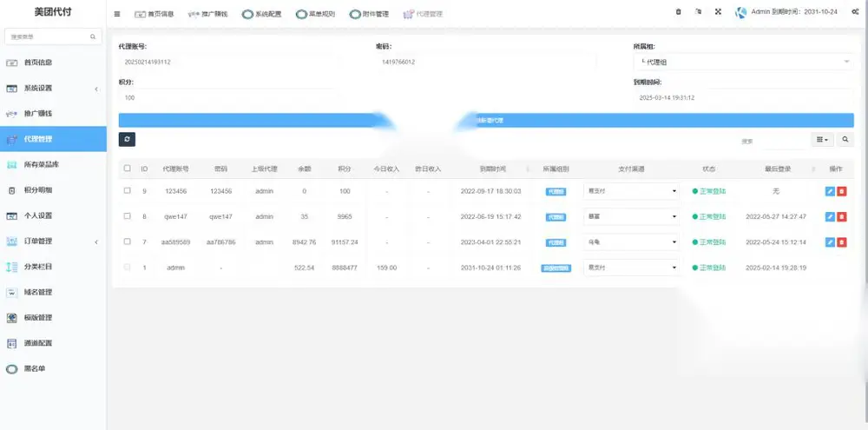Click the 积分 input field showing 100
The width and height of the screenshot is (868, 430).
pyautogui.click(x=228, y=97)
